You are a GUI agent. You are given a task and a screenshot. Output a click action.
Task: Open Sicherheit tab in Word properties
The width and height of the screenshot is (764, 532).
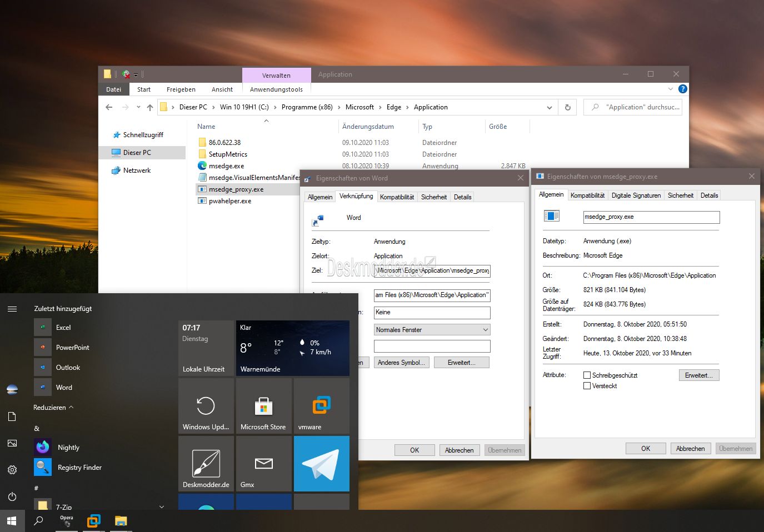434,197
